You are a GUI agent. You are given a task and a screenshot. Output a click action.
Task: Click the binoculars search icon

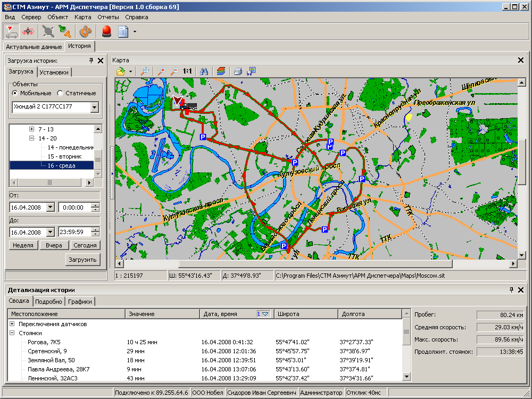pos(203,71)
